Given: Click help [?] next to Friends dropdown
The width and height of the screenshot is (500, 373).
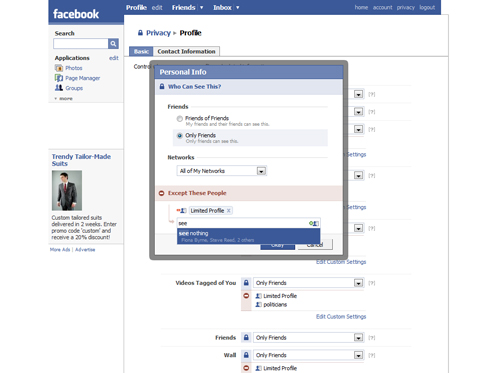Looking at the screenshot, I should pyautogui.click(x=372, y=338).
